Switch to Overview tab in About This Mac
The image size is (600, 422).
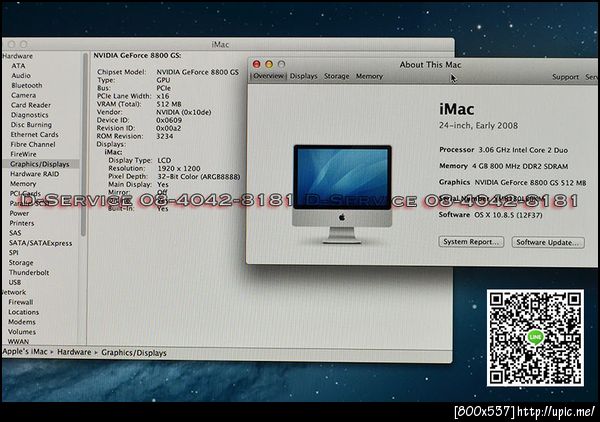(269, 76)
